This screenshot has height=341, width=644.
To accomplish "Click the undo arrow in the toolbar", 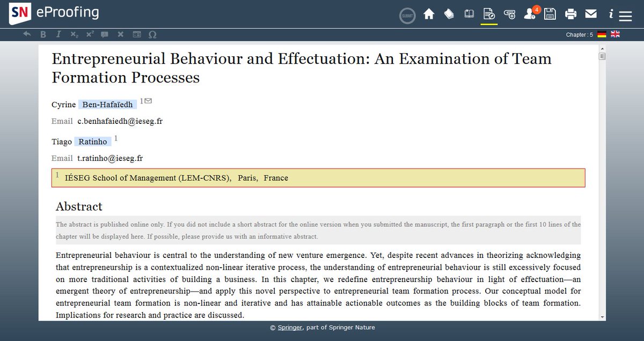I will 27,34.
